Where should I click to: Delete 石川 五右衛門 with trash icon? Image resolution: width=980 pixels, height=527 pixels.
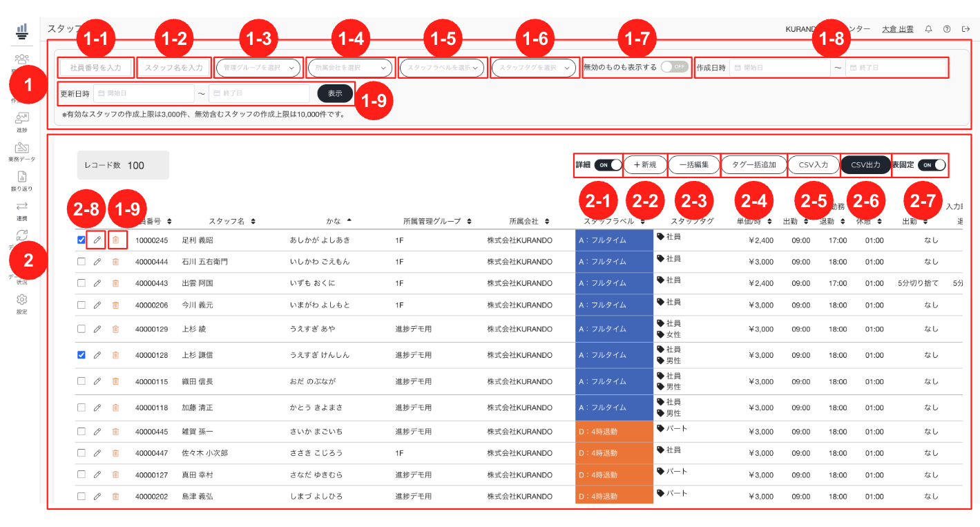(115, 262)
